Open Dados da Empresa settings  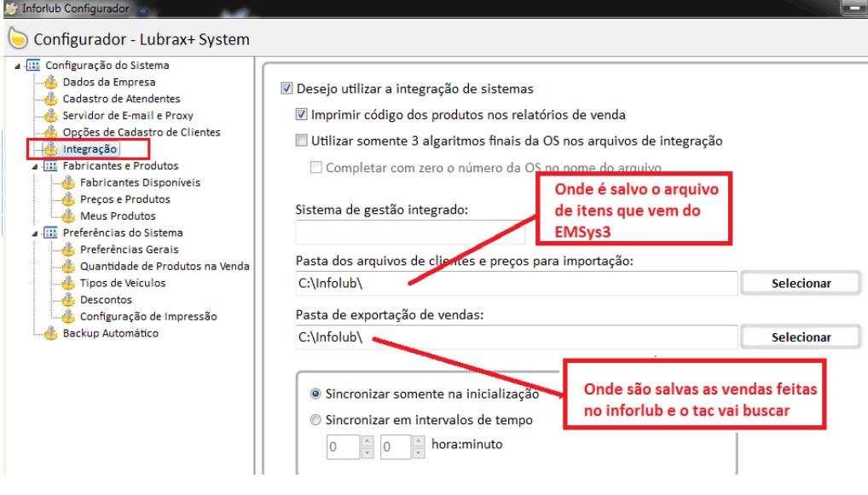pos(109,82)
